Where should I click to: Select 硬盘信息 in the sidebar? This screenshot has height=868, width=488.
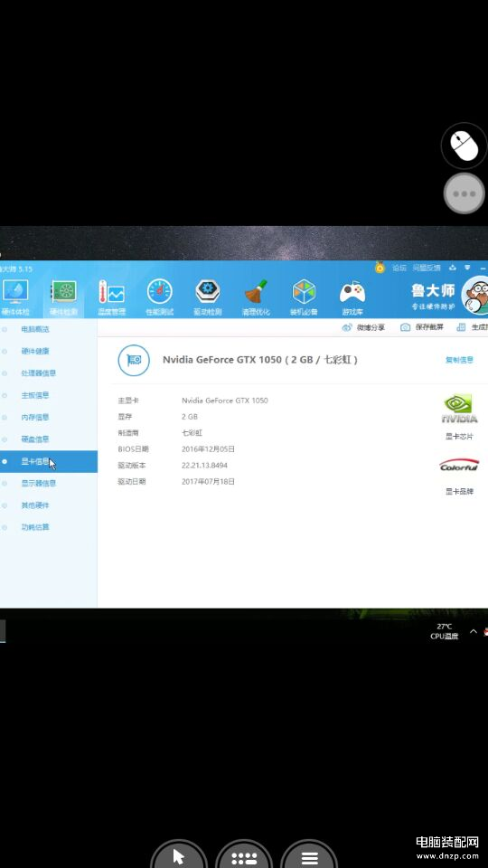[35, 439]
